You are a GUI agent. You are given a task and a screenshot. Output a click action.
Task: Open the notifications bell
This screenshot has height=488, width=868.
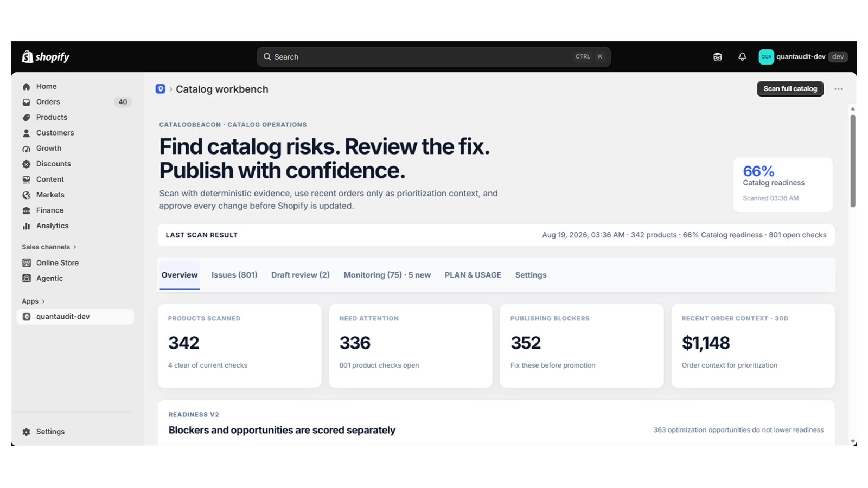(742, 57)
